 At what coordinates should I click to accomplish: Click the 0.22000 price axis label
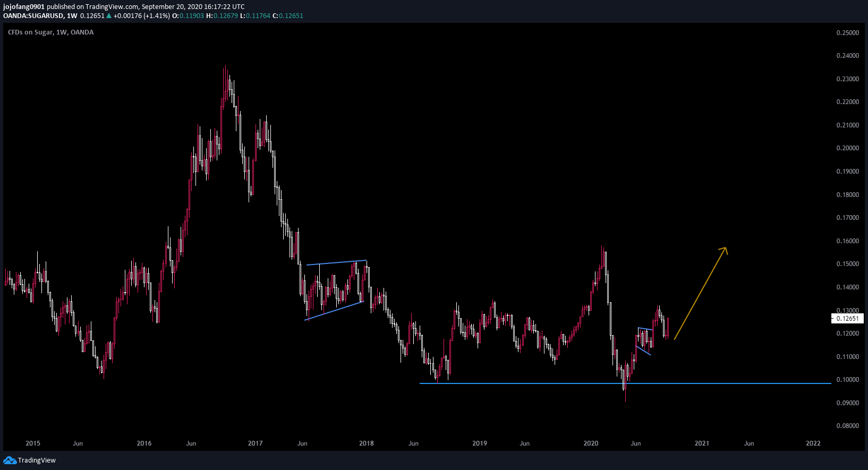[847, 102]
